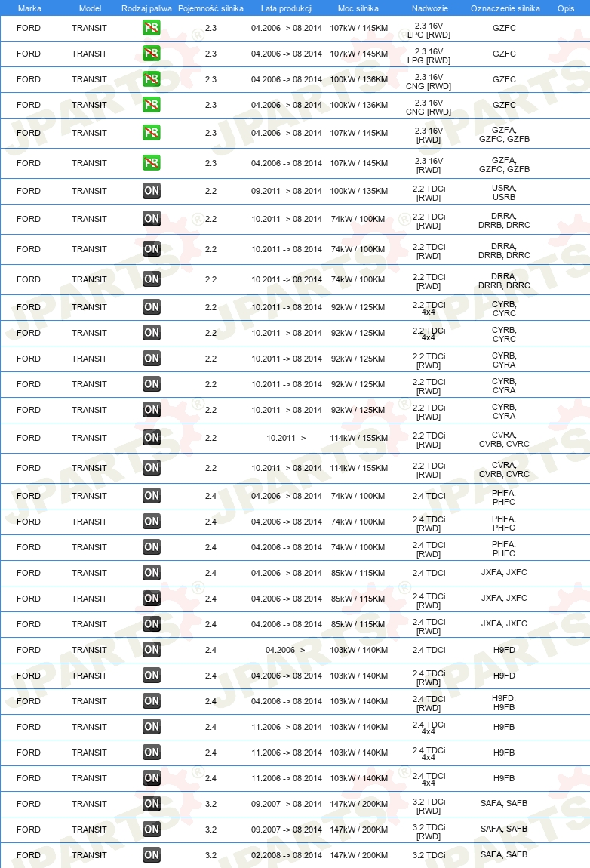This screenshot has width=590, height=868.
Task: Click the engine code USRA, USRB
Action: (504, 192)
